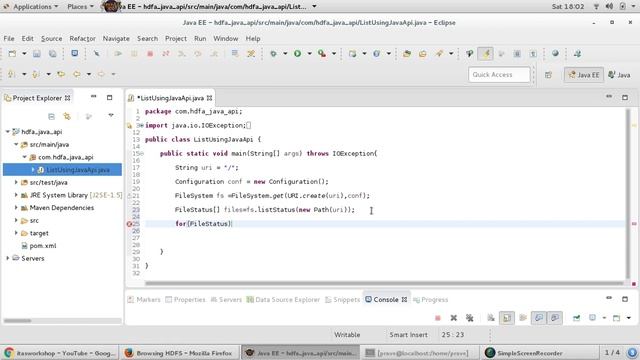Click the Save All toolbar icon
640x360 pixels.
coord(53,53)
